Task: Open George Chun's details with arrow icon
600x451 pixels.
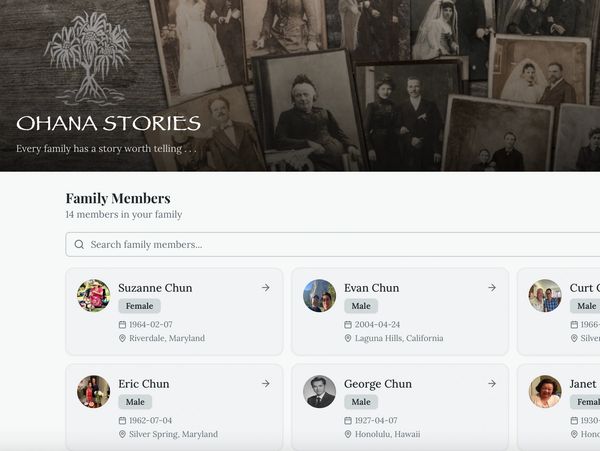Action: [x=492, y=384]
